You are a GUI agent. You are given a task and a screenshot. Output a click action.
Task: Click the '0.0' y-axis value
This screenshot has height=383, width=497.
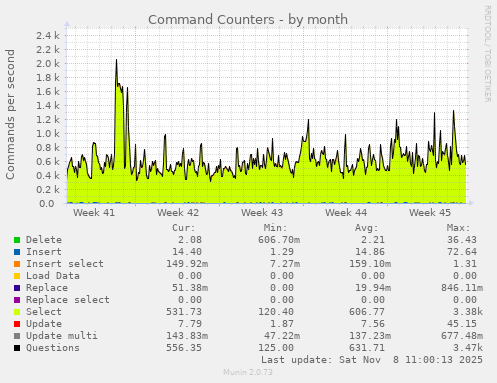click(47, 203)
